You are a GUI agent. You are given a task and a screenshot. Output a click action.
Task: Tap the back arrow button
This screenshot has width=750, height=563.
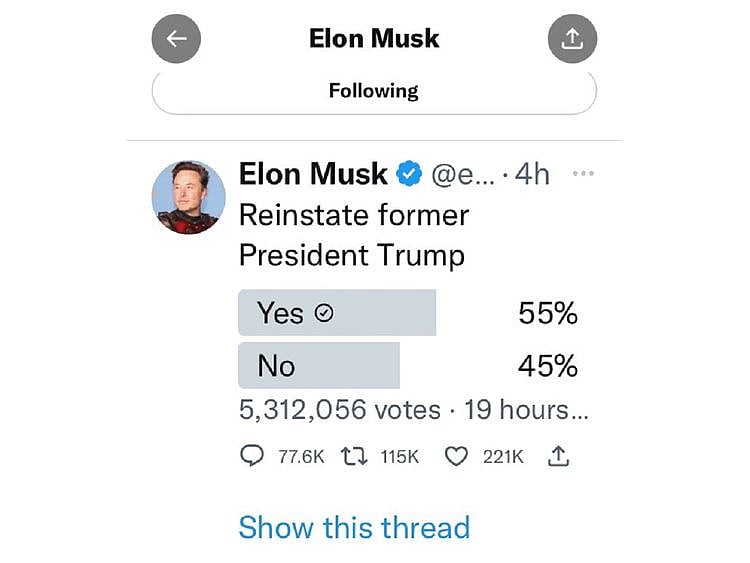click(176, 39)
